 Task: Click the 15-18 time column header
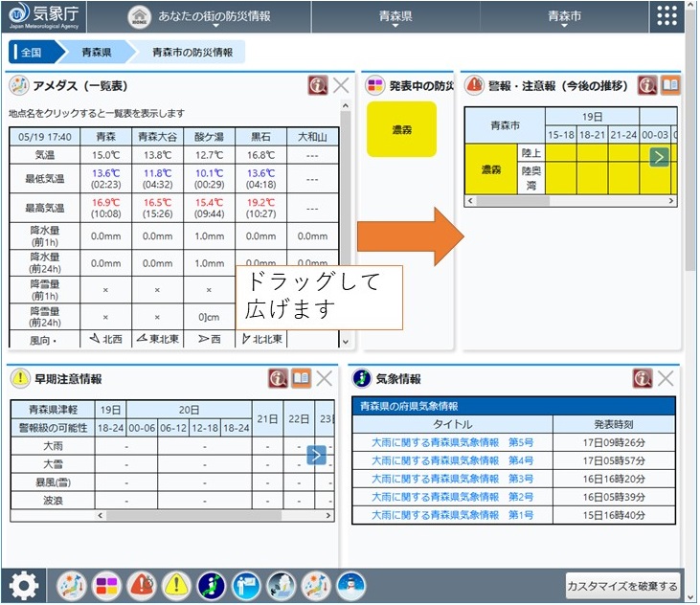(561, 135)
